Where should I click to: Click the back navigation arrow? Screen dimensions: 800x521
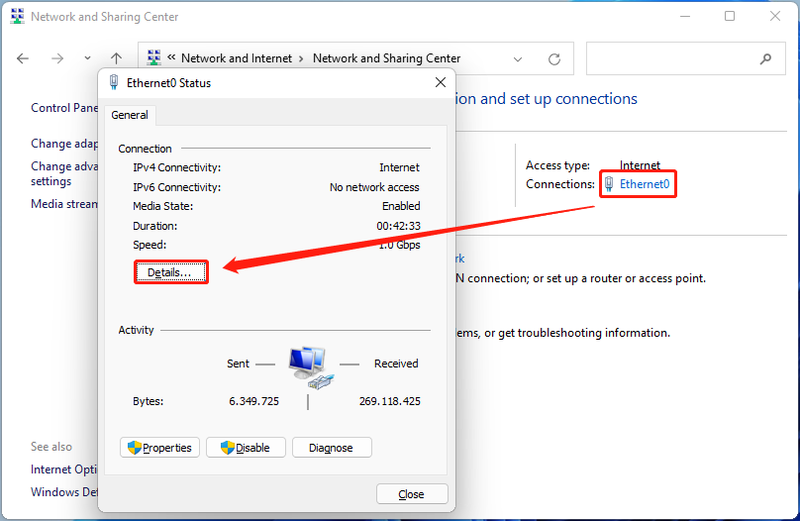23,59
